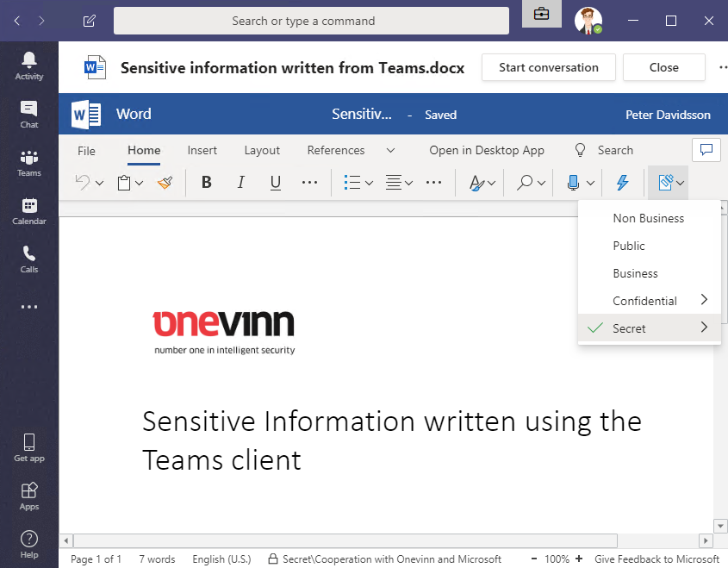Click the zoom out minus button

tap(534, 559)
